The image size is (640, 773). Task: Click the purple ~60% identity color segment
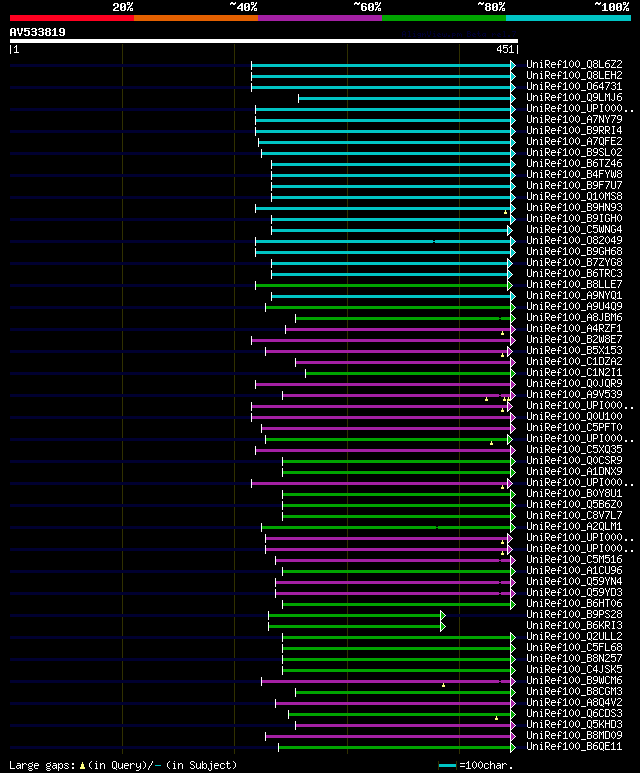[320, 18]
